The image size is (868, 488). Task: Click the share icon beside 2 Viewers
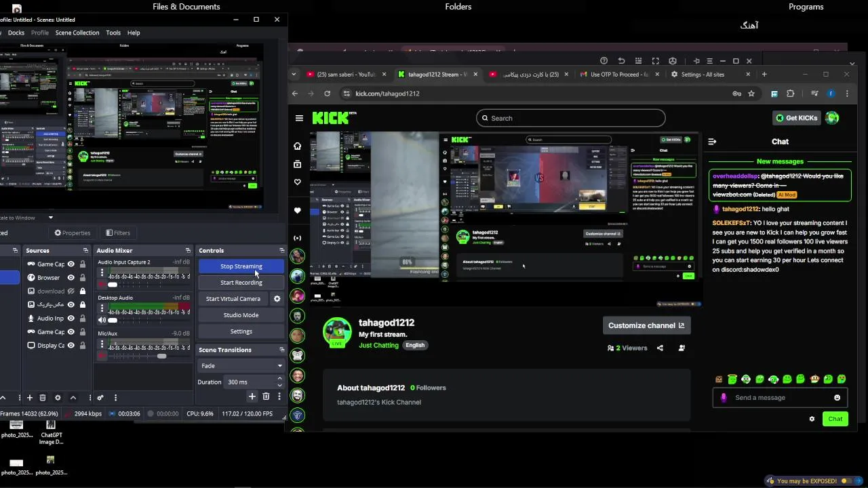pos(660,348)
